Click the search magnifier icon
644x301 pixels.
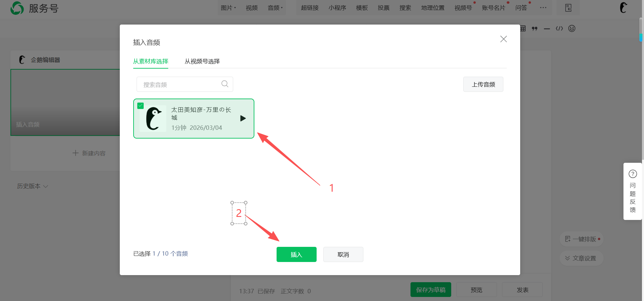pos(225,84)
